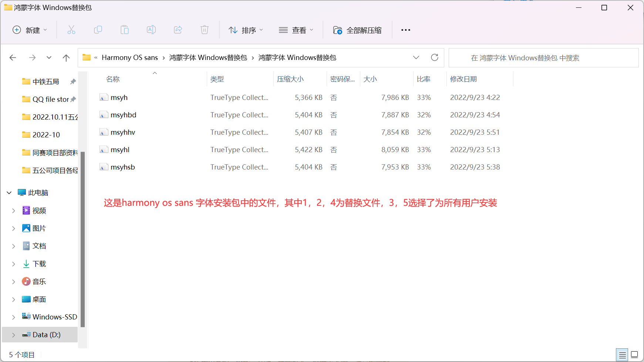The image size is (644, 362).
Task: Switch to details view icon in status bar
Action: [622, 355]
